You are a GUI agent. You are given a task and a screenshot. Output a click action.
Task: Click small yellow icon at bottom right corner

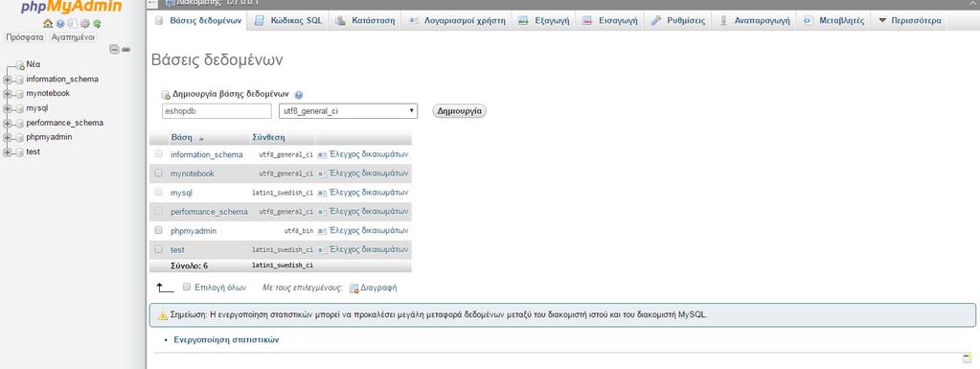[967, 358]
